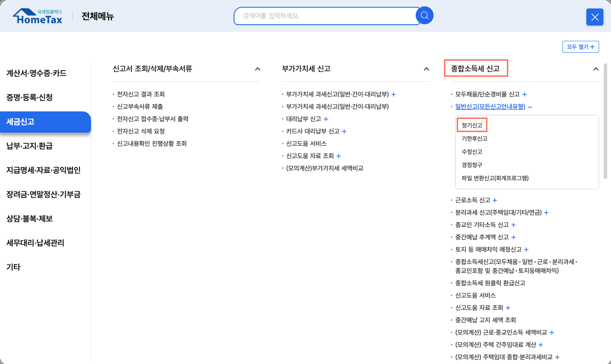Collapse the 부가가치세 신고 section chevron
The width and height of the screenshot is (611, 364).
[426, 69]
